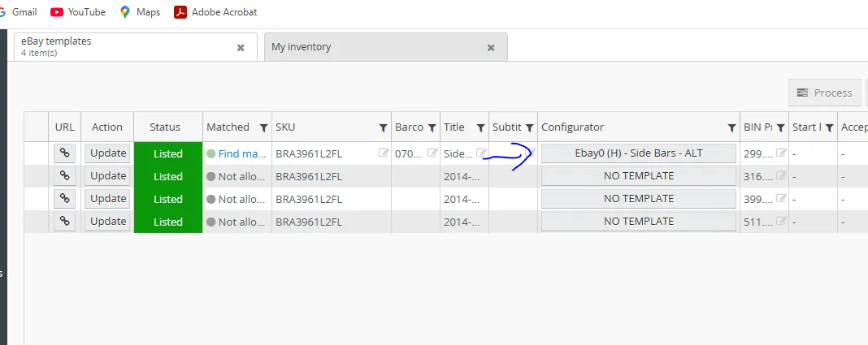This screenshot has width=868, height=345.
Task: Edit BIN price 299 cell
Action: coord(781,153)
